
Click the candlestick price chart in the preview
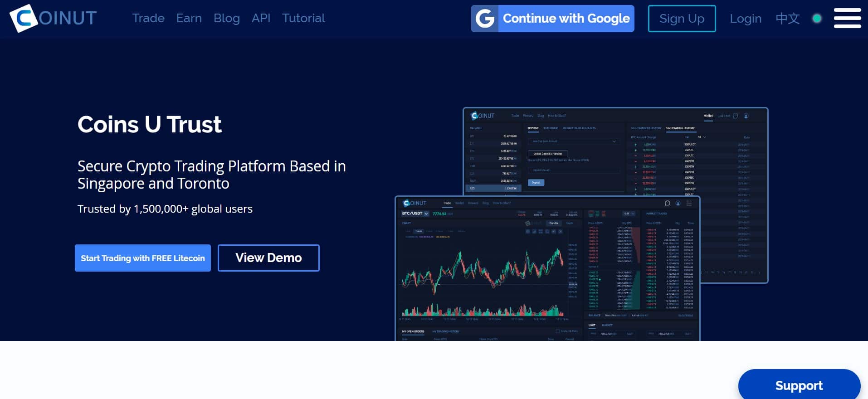tap(483, 272)
